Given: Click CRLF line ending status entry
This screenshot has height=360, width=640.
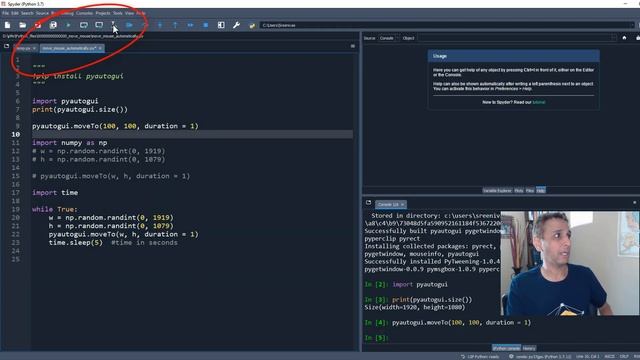Looking at the screenshot, I should coord(624,356).
